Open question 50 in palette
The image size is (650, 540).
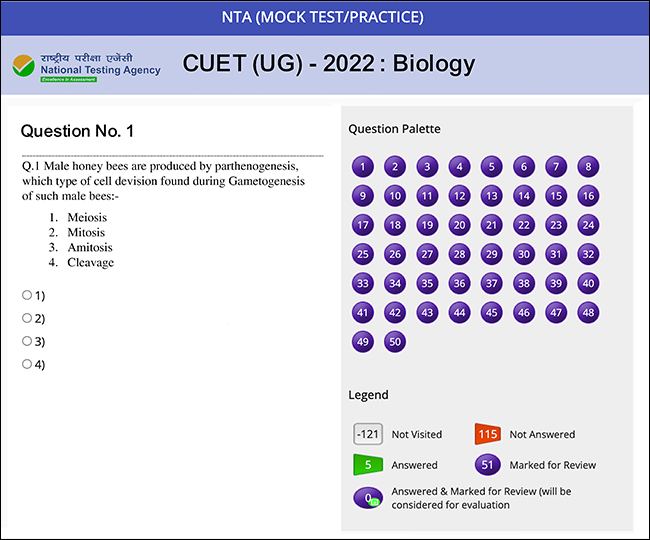click(395, 341)
